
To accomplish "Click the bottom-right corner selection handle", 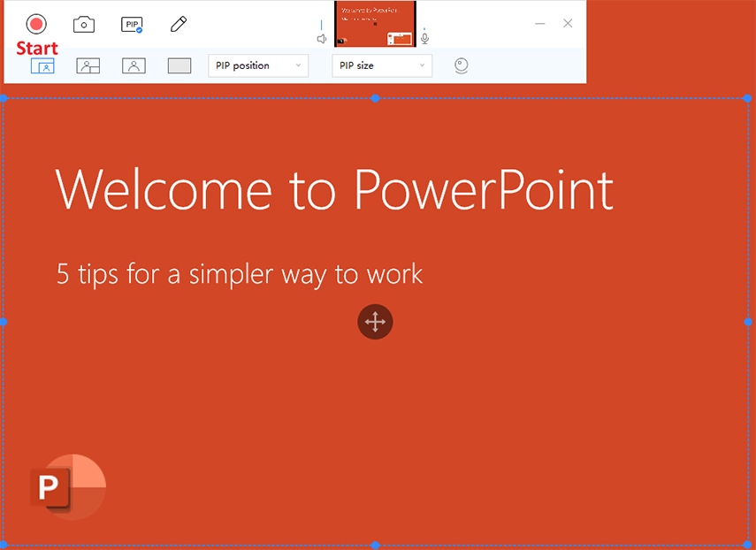I will click(747, 546).
